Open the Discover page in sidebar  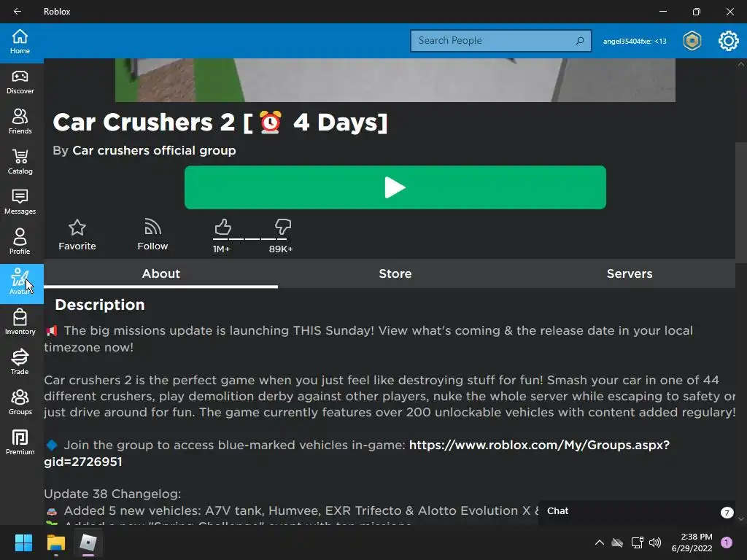[20, 82]
